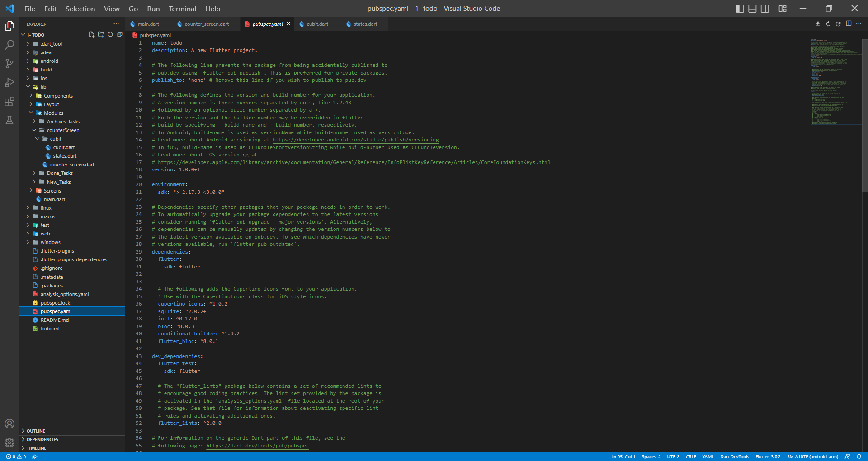Open the Manage gear menu

point(9,442)
